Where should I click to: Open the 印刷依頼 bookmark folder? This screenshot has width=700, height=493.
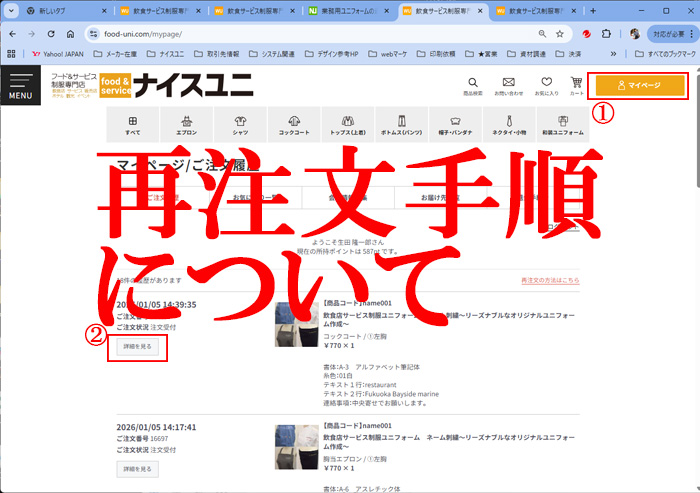click(x=436, y=54)
